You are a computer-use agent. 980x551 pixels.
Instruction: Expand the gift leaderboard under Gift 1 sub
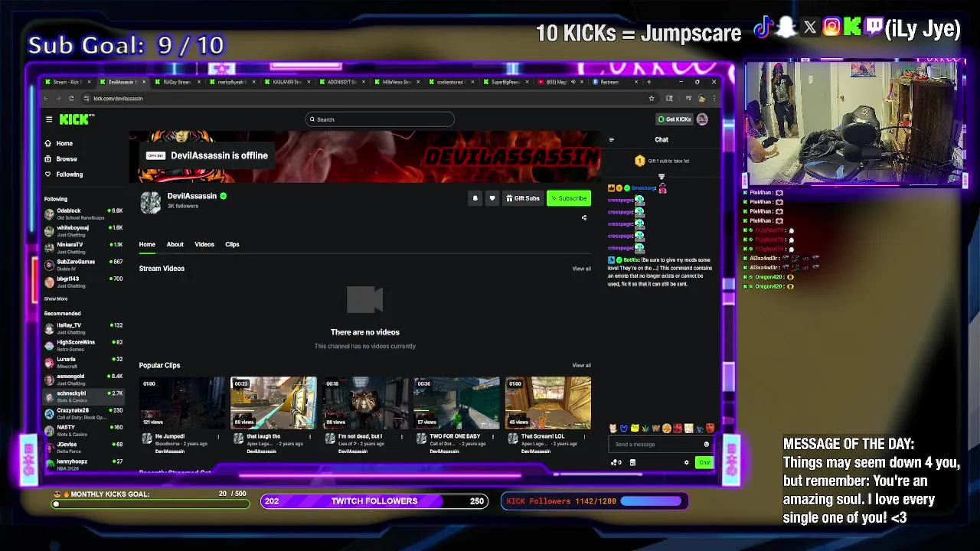click(x=661, y=176)
